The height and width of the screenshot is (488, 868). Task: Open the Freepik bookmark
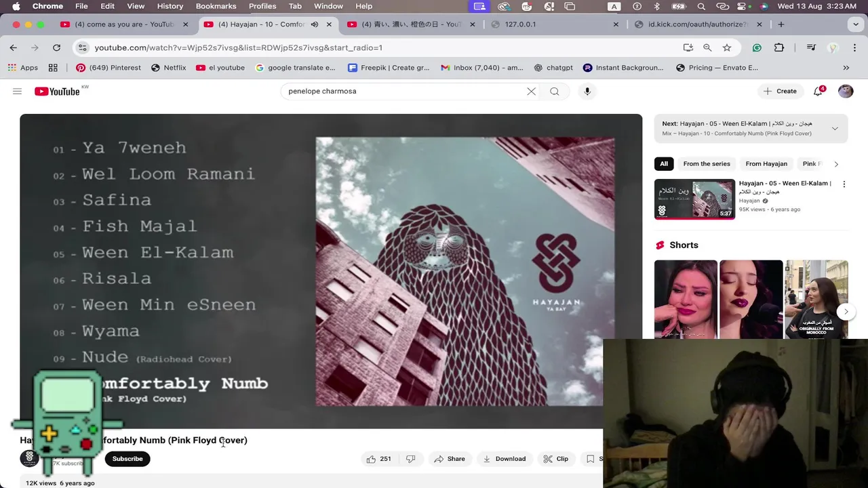click(389, 68)
